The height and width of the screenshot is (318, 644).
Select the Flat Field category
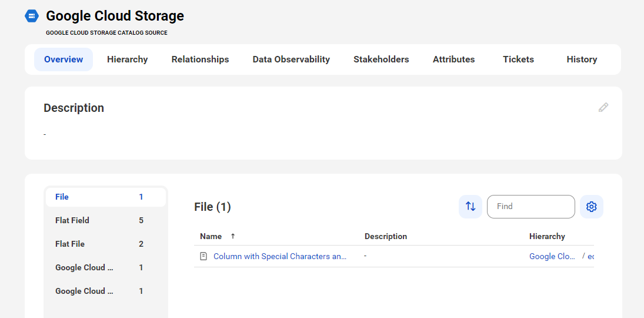(x=105, y=220)
